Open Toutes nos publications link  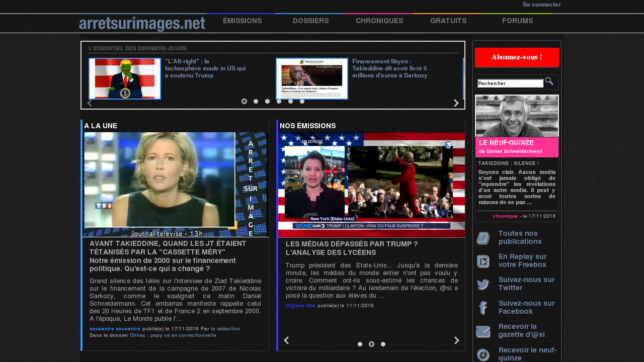coord(520,237)
